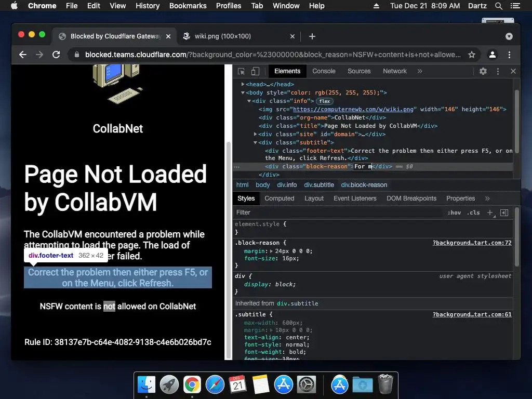Expand the div class site node
Viewport: 532px width, 399px height.
point(255,135)
